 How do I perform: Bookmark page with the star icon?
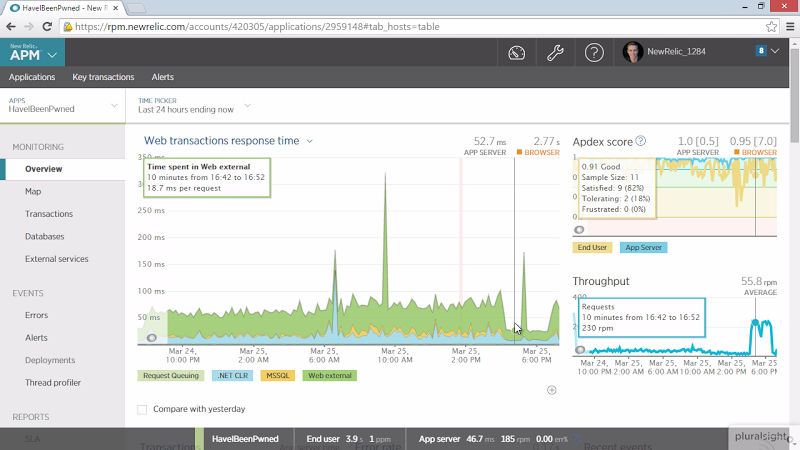[x=771, y=27]
